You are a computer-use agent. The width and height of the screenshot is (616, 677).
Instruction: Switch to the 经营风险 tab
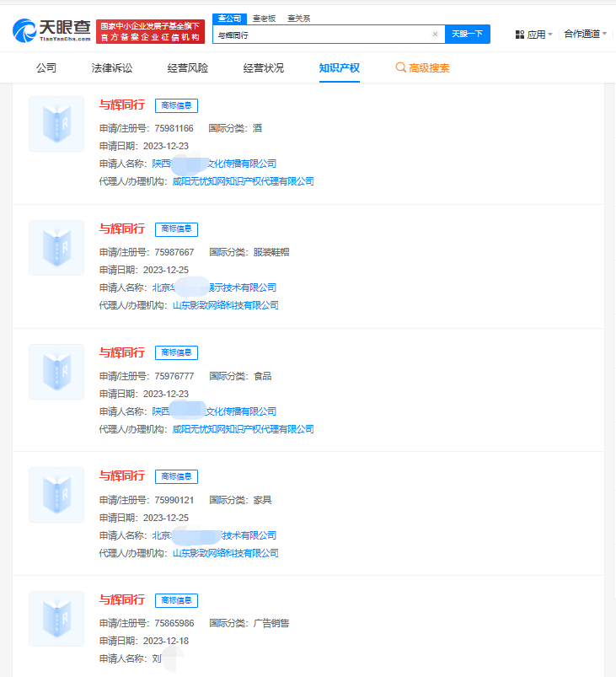click(188, 67)
